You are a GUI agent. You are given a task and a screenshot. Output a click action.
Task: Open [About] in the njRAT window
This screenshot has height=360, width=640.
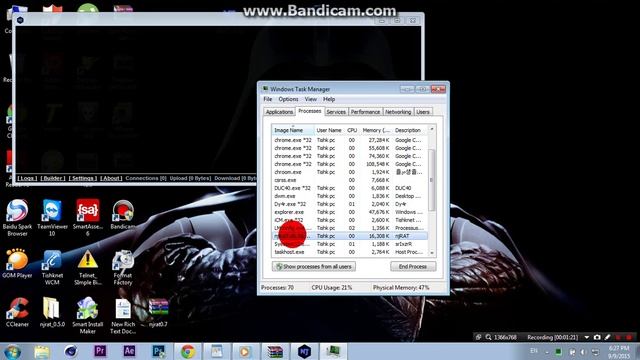[111, 178]
